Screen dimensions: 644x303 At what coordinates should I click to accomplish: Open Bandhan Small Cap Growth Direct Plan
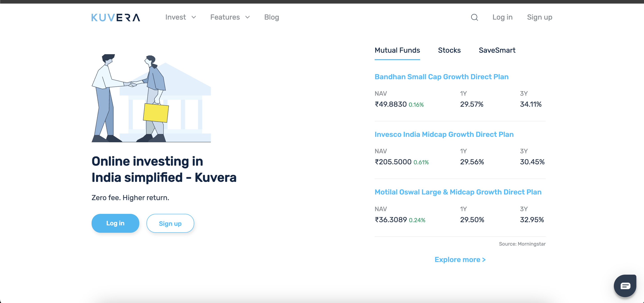point(441,77)
